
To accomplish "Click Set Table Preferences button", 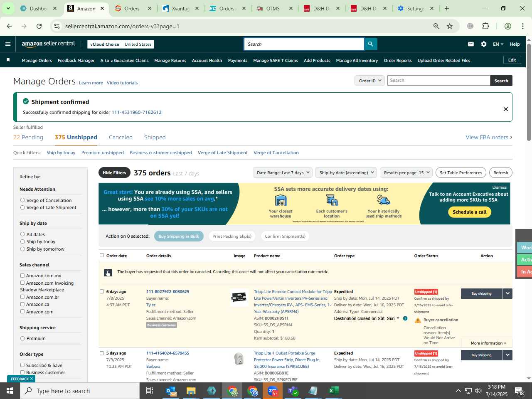I will [461, 172].
